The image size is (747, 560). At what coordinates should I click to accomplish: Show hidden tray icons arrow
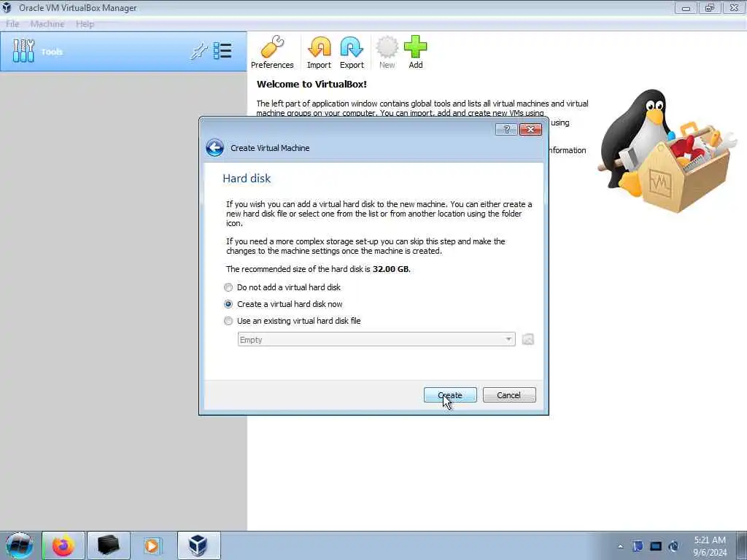[620, 546]
